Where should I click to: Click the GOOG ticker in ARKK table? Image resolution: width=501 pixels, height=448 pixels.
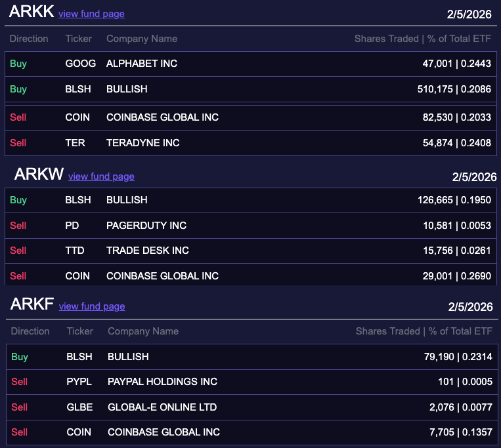point(81,64)
